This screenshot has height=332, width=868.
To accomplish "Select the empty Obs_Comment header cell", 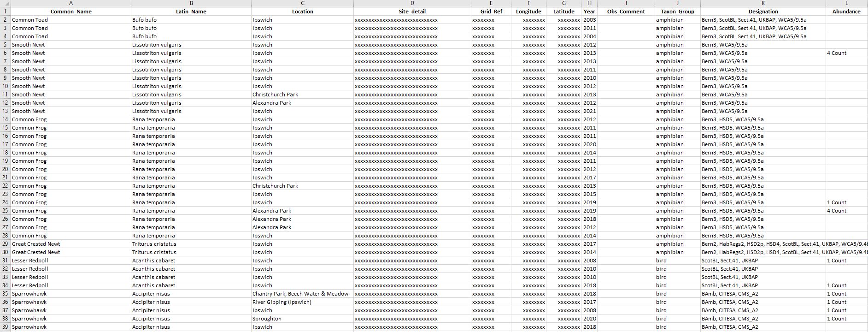I will [626, 12].
